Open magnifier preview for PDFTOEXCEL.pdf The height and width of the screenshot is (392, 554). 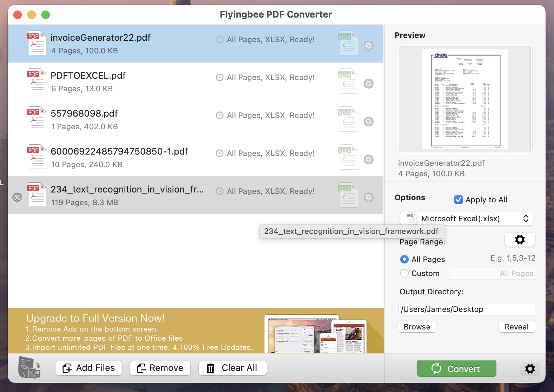[369, 84]
